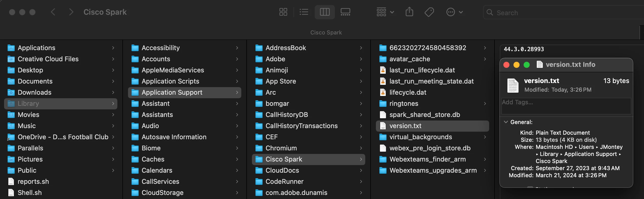
Task: Open the com.adobe.dunamis folder
Action: click(309, 193)
